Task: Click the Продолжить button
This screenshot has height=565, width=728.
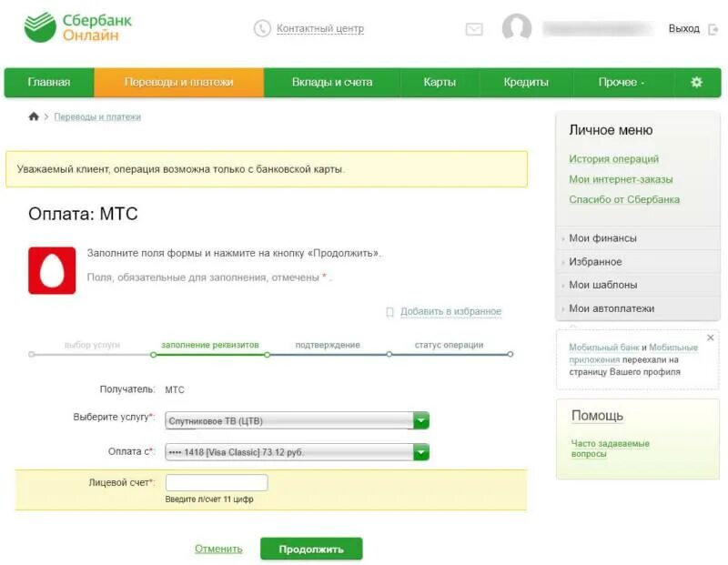Action: (311, 549)
